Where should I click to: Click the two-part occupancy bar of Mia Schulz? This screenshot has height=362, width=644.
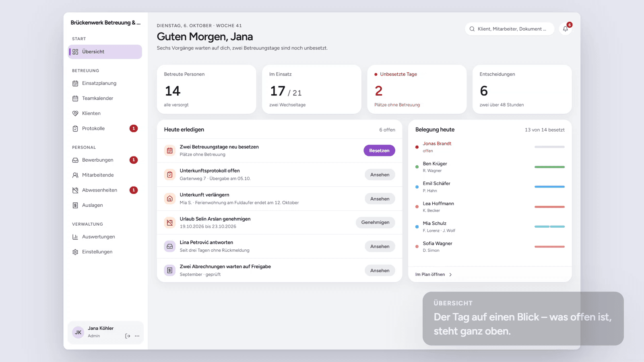point(549,226)
